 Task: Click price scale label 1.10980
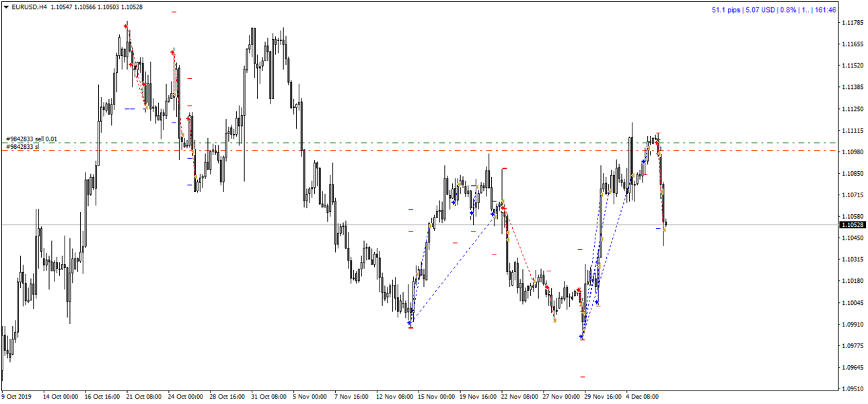pos(852,151)
